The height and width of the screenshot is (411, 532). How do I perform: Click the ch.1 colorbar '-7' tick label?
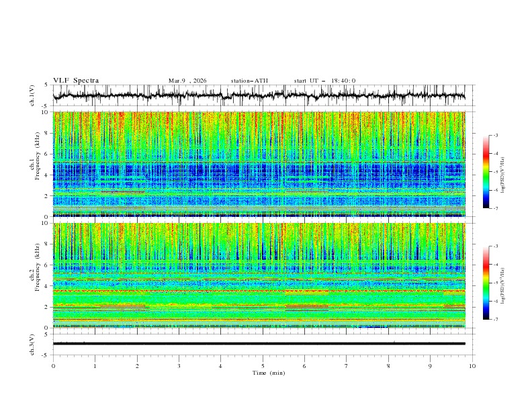click(495, 209)
